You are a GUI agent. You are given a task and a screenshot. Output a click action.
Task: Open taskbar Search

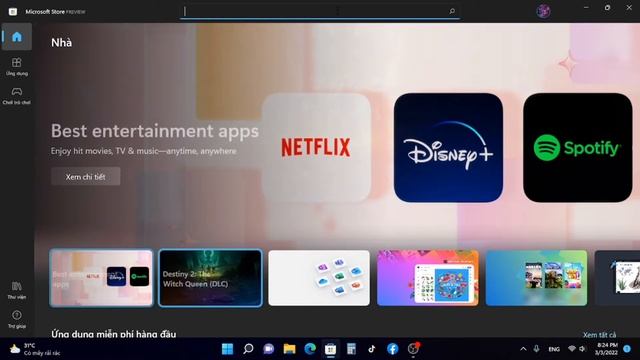click(x=248, y=349)
